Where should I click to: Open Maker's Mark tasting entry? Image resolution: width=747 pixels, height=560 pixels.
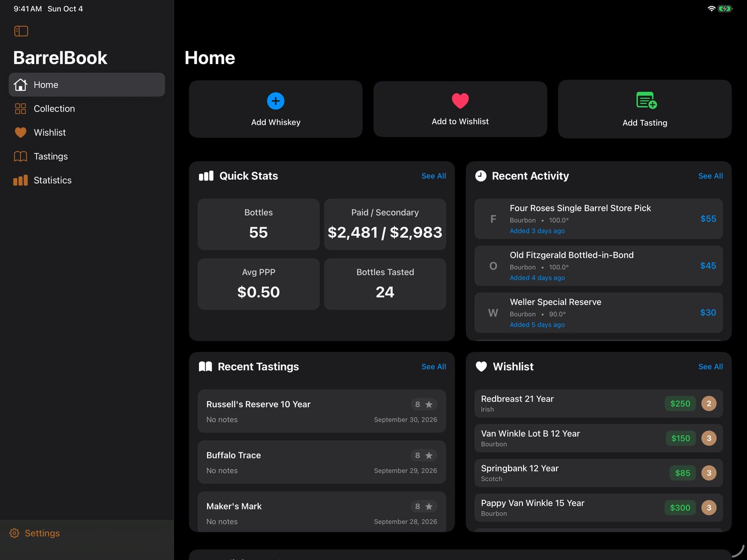[322, 511]
